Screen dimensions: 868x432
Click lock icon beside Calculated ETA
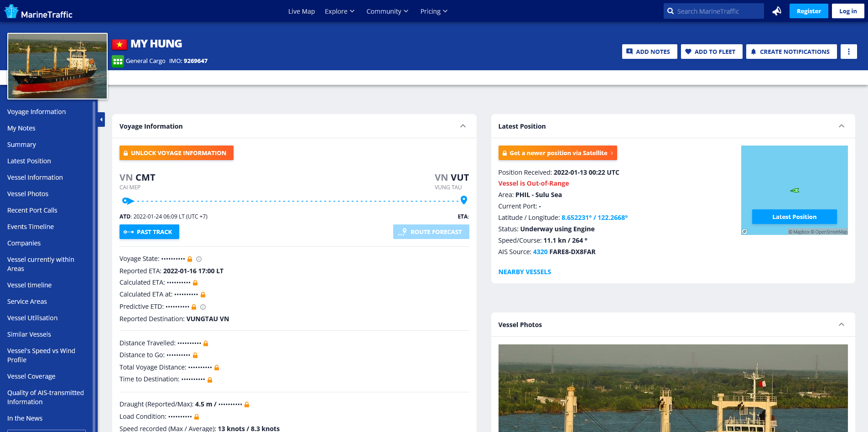[x=195, y=283]
